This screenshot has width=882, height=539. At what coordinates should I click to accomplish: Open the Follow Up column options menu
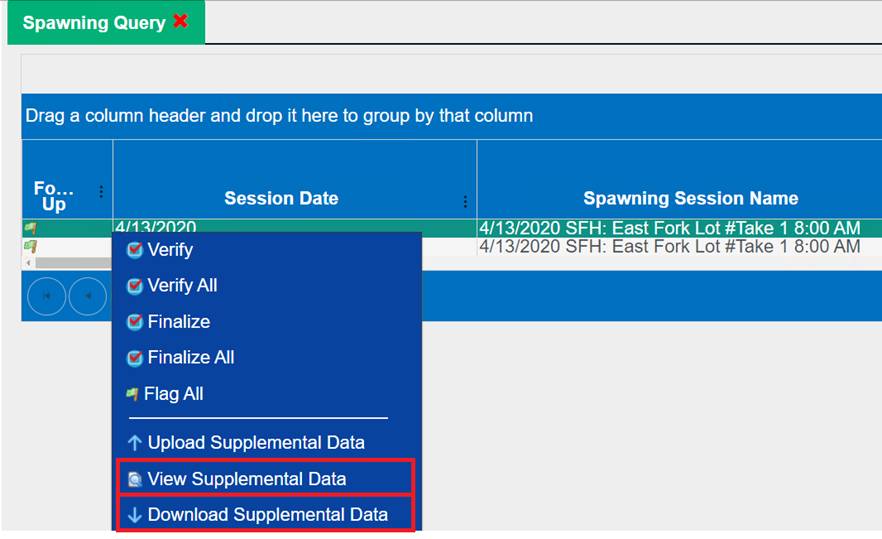tap(100, 191)
